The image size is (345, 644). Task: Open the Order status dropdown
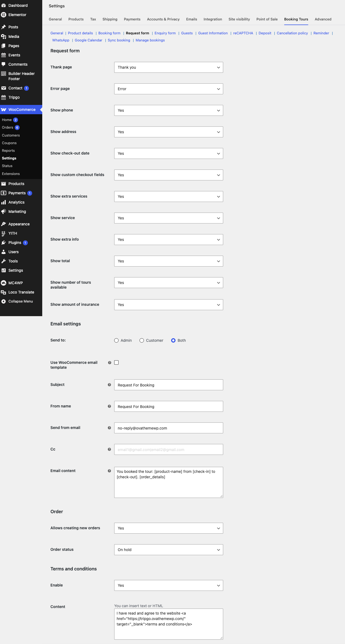pyautogui.click(x=169, y=550)
